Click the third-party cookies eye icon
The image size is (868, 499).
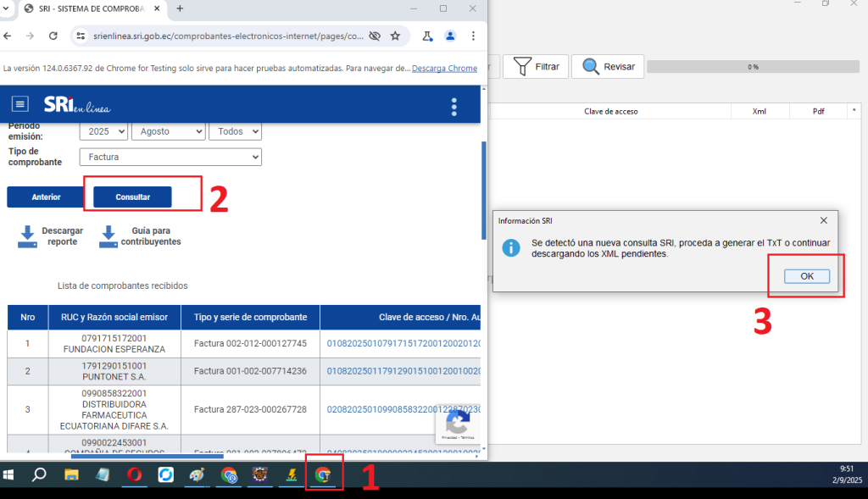click(x=374, y=36)
